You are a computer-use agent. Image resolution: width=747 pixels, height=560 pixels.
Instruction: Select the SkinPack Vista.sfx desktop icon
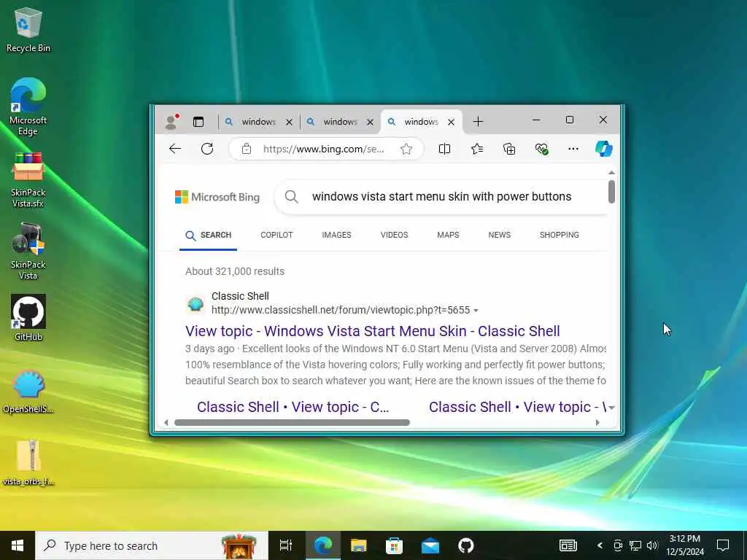tap(28, 179)
